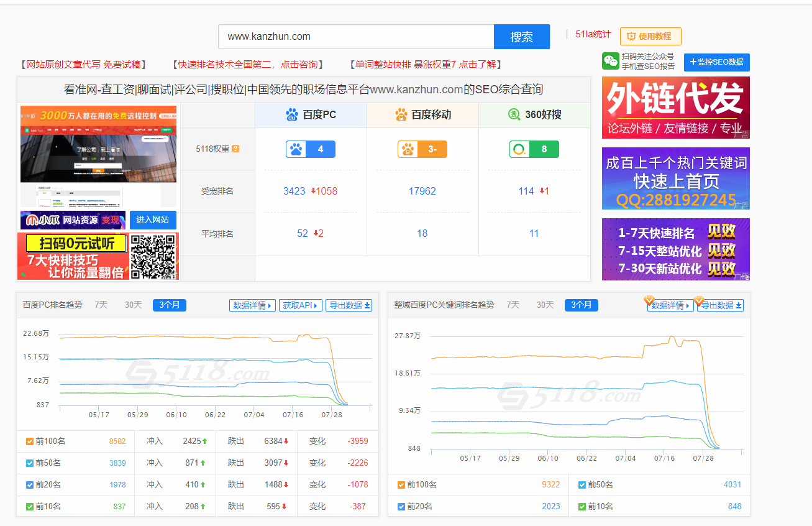Viewport: 812px width, 526px height.
Task: Select 3个月 in 百度PC排名趋势 panel
Action: [x=170, y=305]
